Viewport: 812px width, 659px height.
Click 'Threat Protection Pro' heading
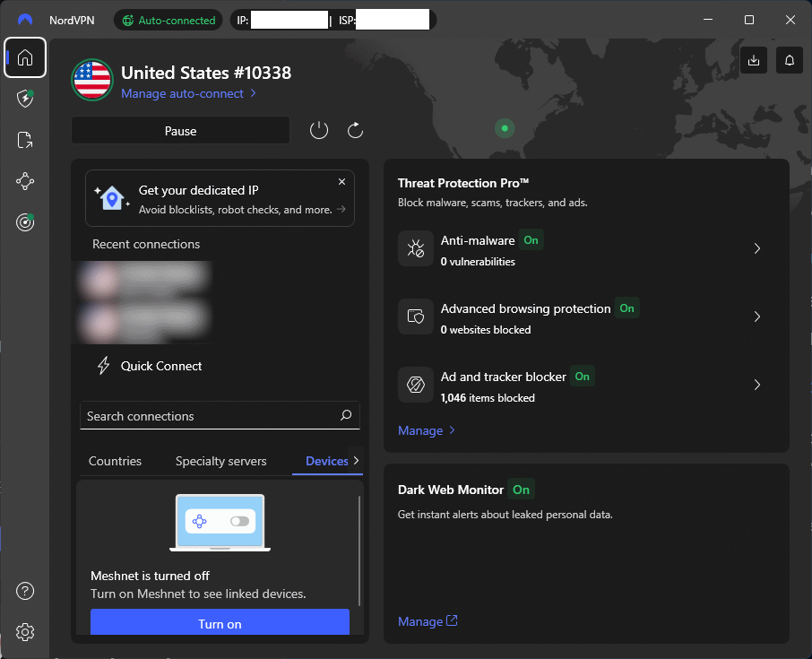tap(463, 183)
